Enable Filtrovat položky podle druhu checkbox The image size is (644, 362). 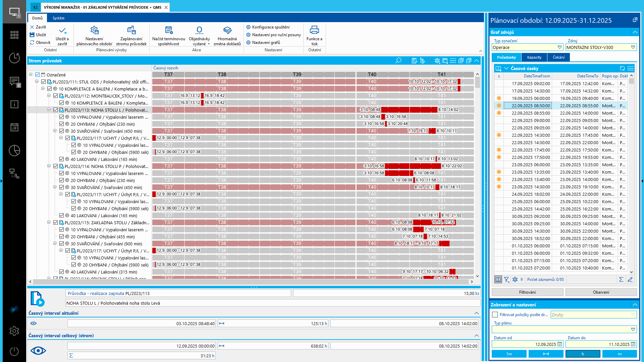coord(495,315)
